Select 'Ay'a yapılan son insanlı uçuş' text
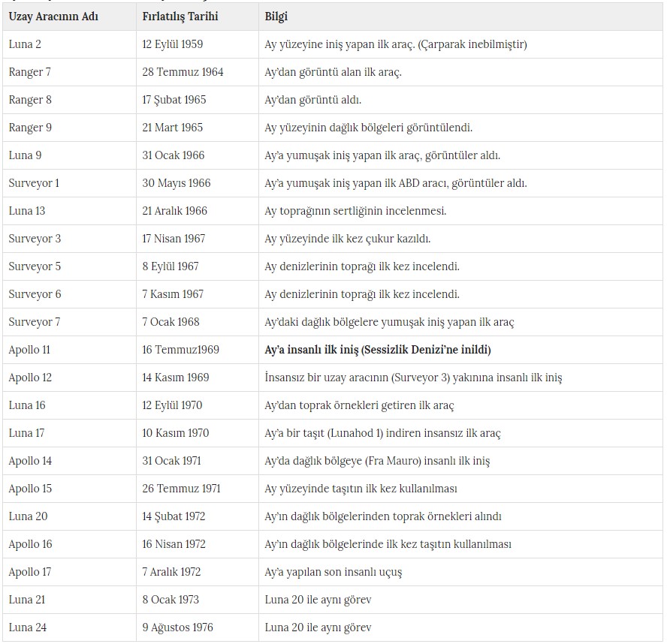The height and width of the screenshot is (644, 667). [x=333, y=572]
